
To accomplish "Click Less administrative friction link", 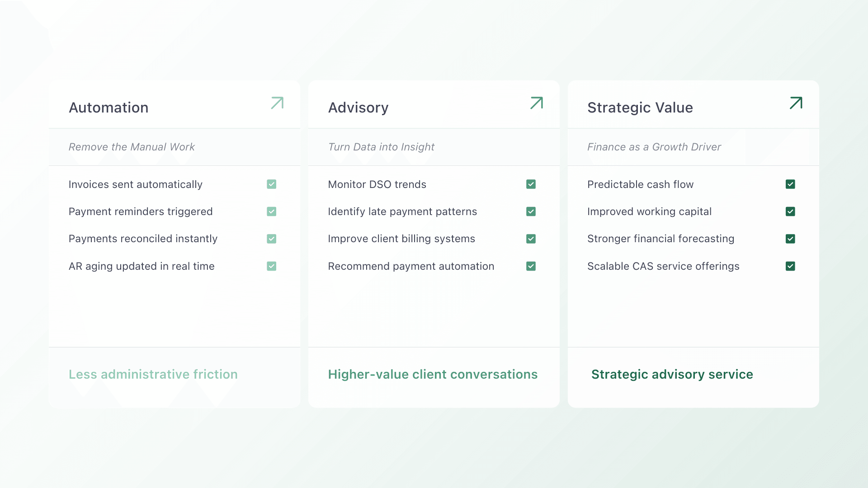I will tap(153, 374).
